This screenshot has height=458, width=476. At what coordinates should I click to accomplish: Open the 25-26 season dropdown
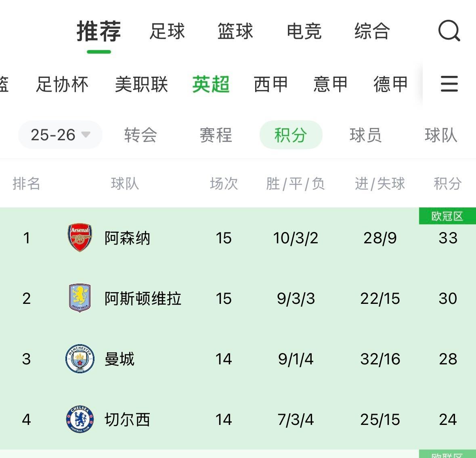[60, 135]
